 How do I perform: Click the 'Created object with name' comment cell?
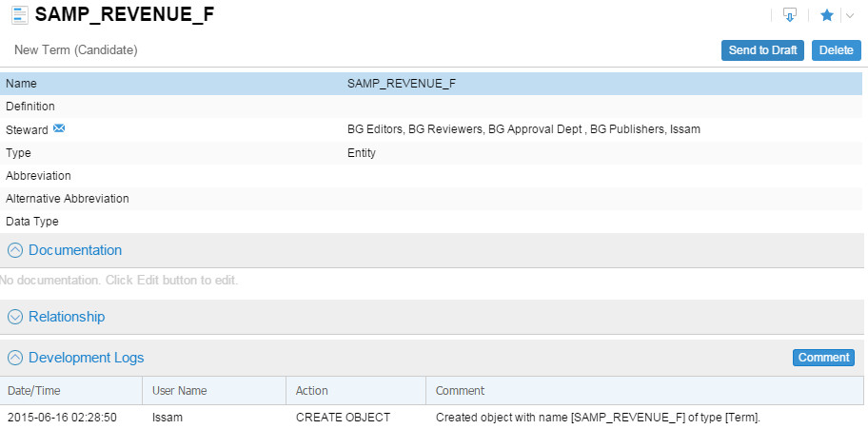(599, 418)
